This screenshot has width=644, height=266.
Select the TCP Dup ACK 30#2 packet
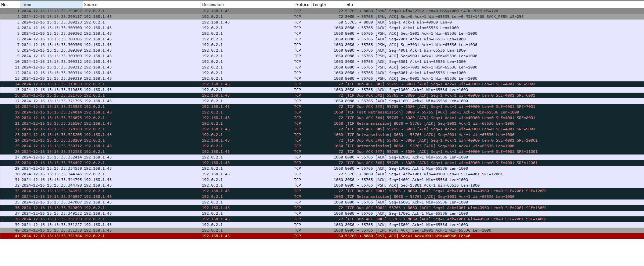[x=322, y=208]
